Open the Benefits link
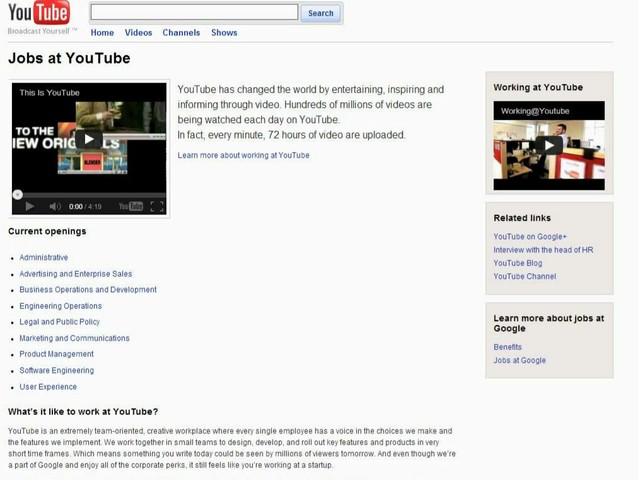Viewport: 638px width, 480px height. pyautogui.click(x=507, y=347)
